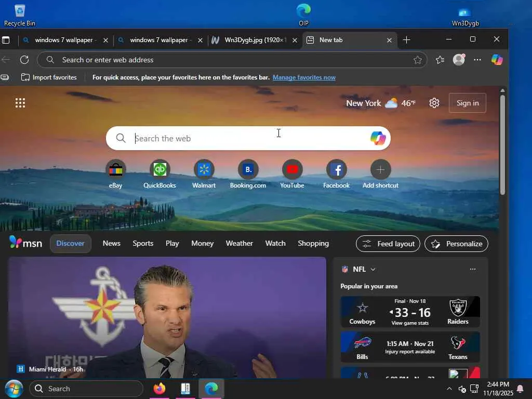This screenshot has height=399, width=532.
Task: Open Copilot icon in the toolbar
Action: (497, 60)
